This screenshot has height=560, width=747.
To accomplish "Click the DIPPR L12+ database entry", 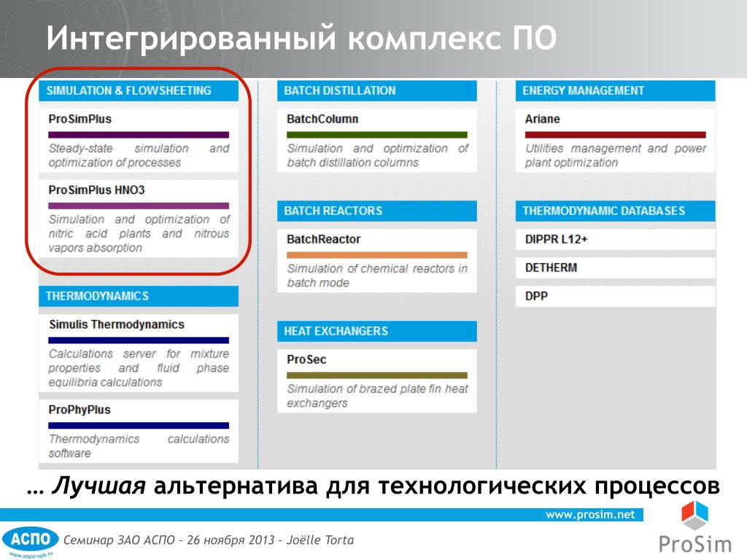I will [x=615, y=239].
